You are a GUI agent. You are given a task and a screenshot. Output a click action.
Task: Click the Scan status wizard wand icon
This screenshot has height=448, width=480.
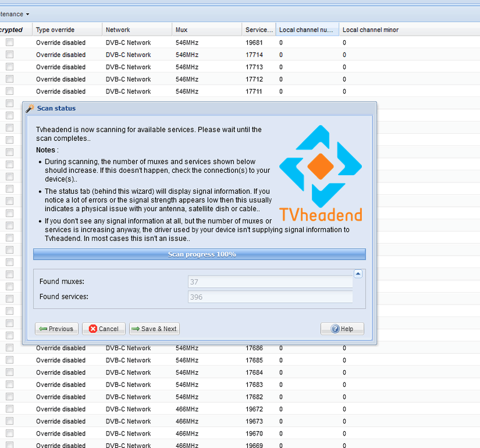coord(30,109)
